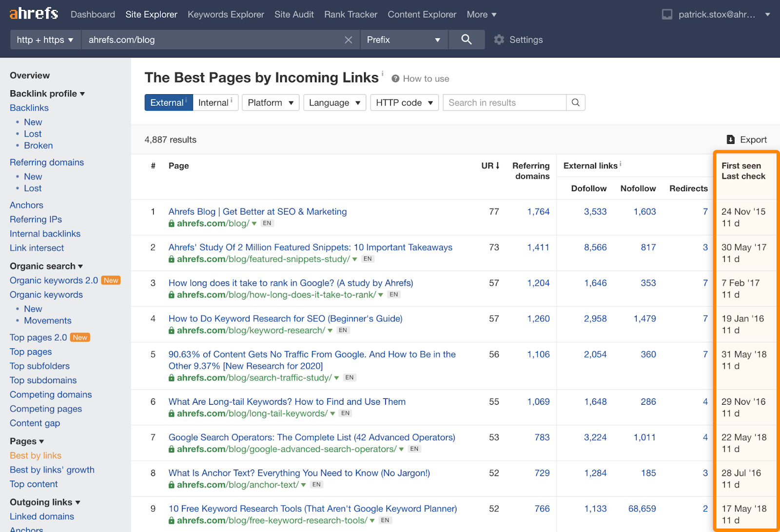Viewport: 780px width, 532px height.
Task: Toggle the UR column sort arrow
Action: (x=498, y=165)
